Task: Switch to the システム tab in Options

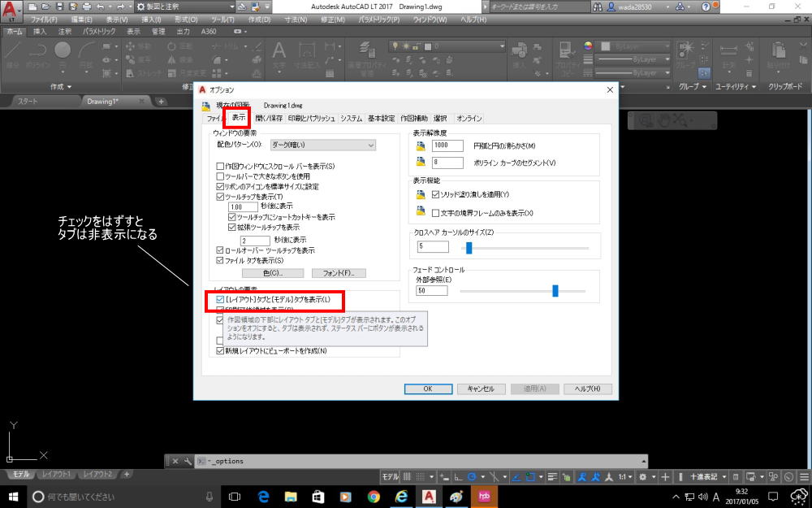Action: pos(351,118)
